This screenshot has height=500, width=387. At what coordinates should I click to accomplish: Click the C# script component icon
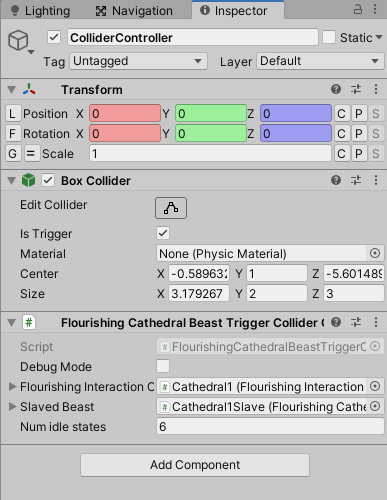click(x=29, y=322)
